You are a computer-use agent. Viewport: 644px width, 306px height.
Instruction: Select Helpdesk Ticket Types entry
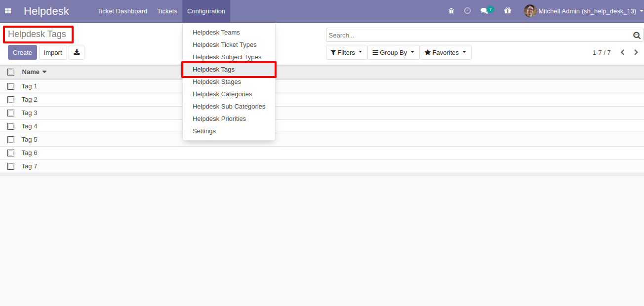229,45
